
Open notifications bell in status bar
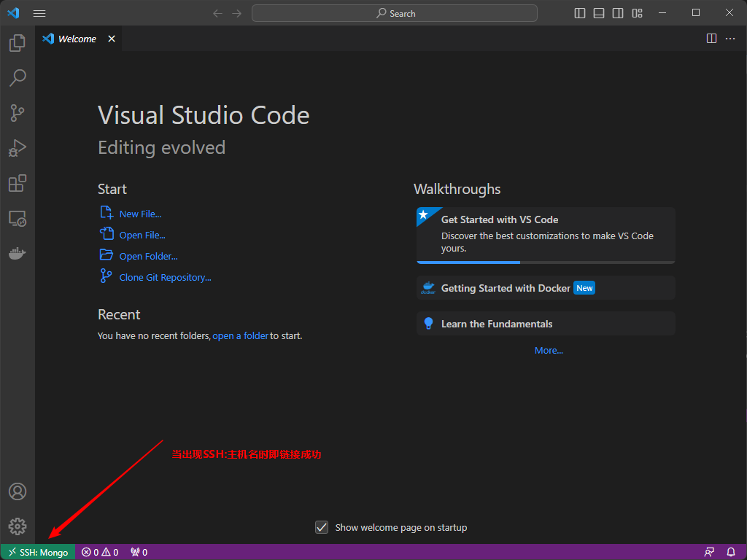coord(731,552)
